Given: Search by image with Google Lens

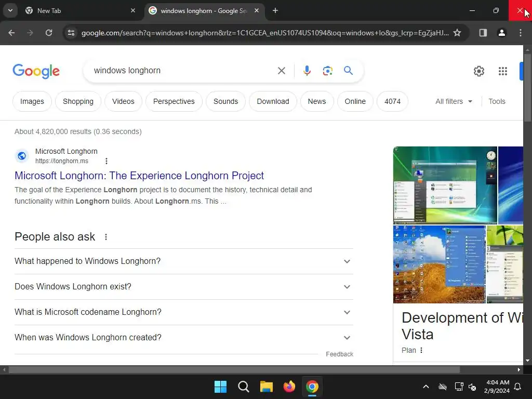Looking at the screenshot, I should [x=327, y=71].
